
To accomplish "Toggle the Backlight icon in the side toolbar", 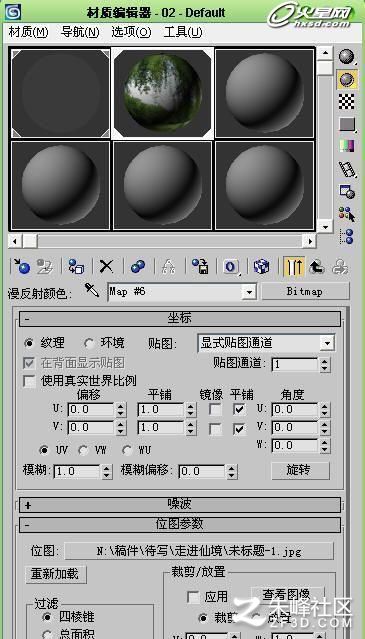I will 347,79.
